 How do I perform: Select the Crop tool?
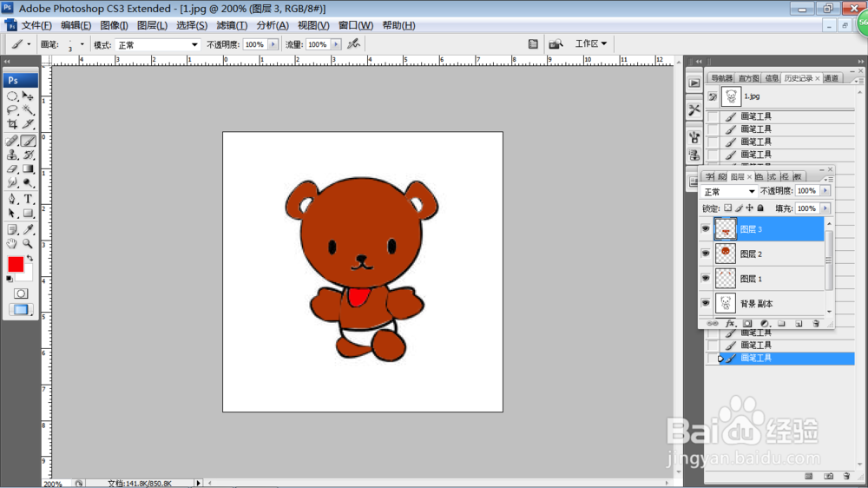(x=12, y=124)
